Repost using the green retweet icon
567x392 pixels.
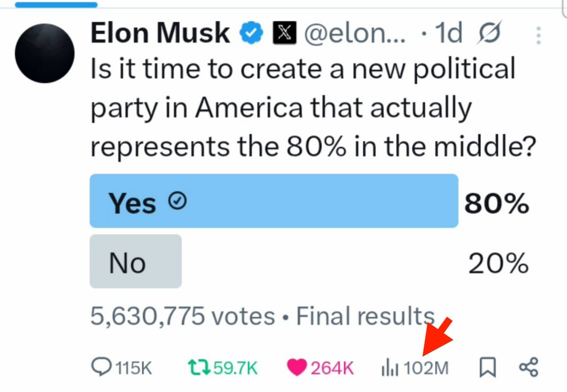[x=199, y=367]
